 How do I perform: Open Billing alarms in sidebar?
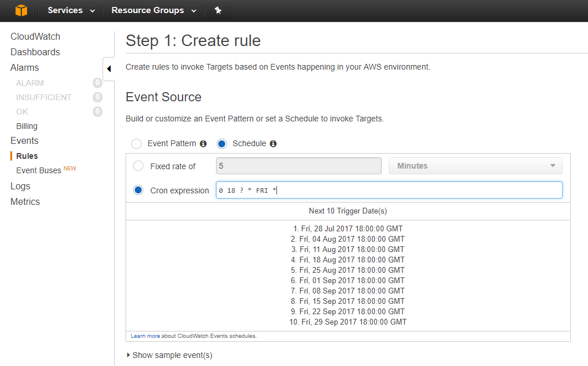pos(27,126)
